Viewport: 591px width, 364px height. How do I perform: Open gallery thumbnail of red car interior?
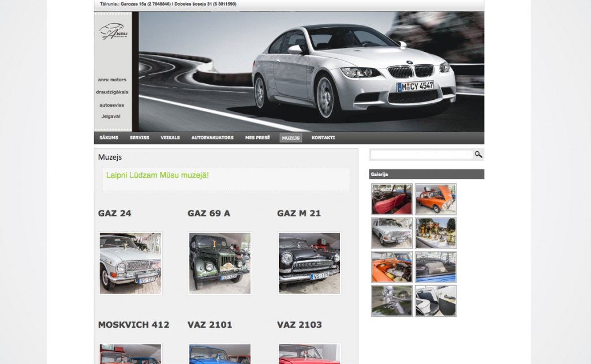tap(392, 200)
